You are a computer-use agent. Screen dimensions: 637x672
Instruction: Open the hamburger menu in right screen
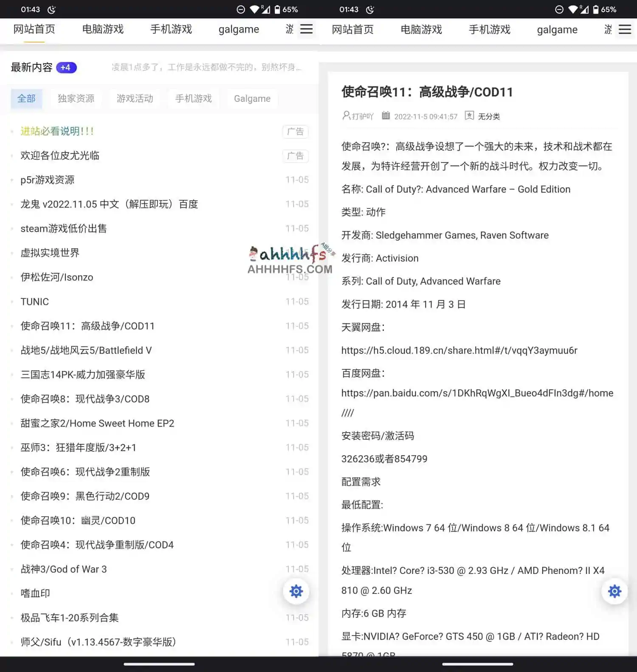pyautogui.click(x=625, y=29)
